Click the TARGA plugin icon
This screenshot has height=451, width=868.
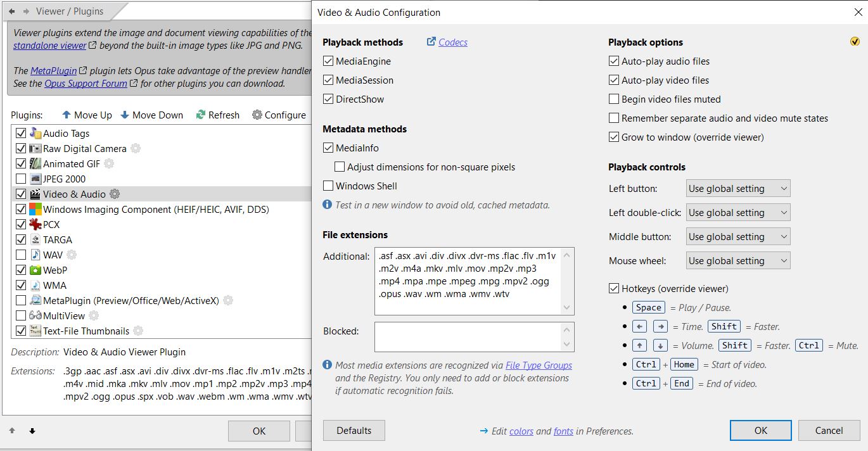coord(35,239)
